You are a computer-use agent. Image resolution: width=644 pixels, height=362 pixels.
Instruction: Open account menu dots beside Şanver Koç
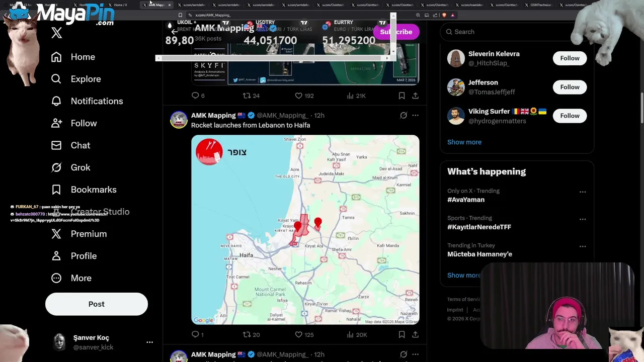(x=149, y=342)
